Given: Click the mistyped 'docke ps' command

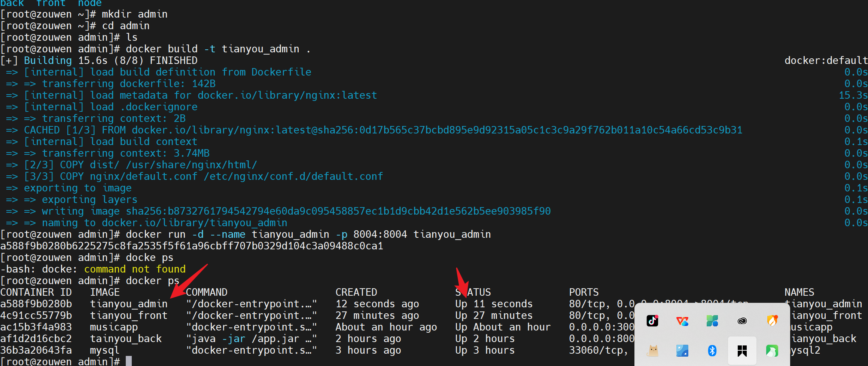Looking at the screenshot, I should (x=150, y=258).
